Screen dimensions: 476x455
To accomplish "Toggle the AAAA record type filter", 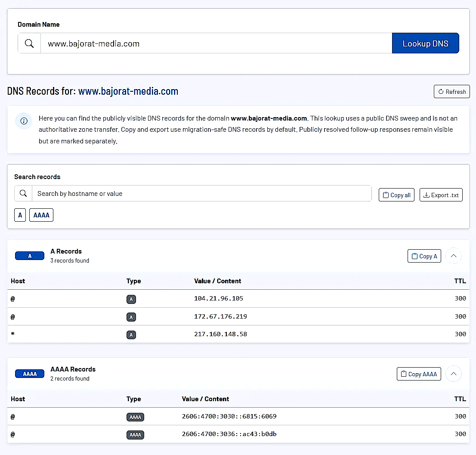I will click(x=41, y=215).
